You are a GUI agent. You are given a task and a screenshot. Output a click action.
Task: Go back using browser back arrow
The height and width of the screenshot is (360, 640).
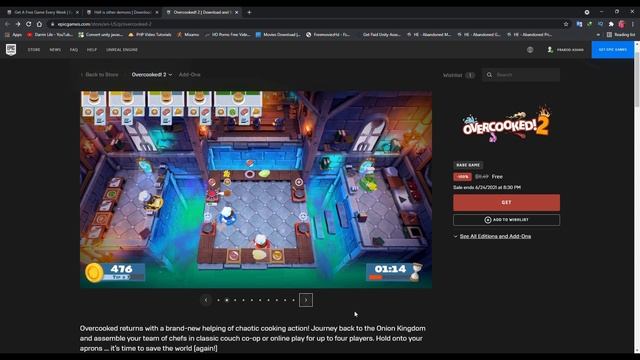pos(7,24)
